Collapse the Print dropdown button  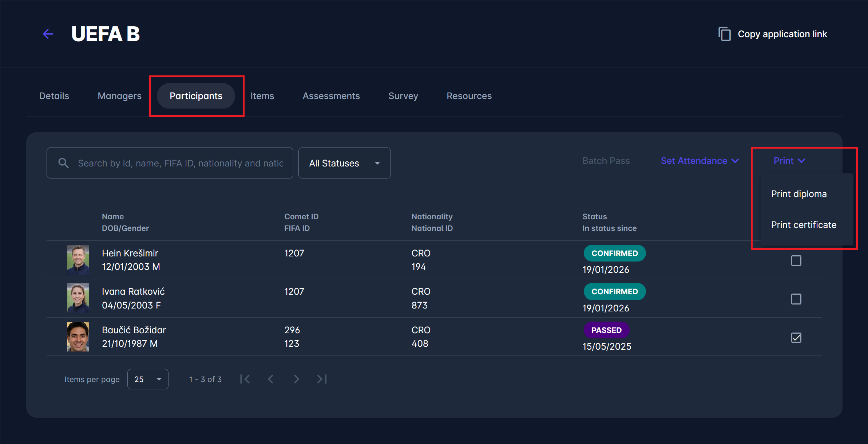789,161
